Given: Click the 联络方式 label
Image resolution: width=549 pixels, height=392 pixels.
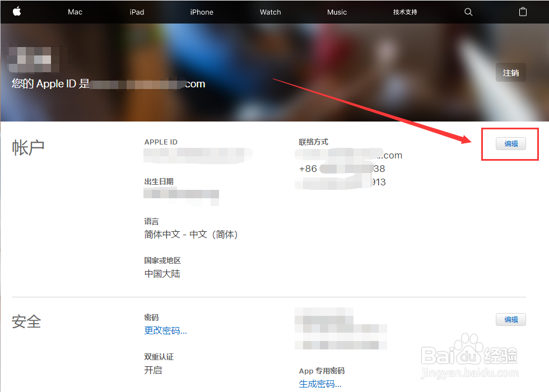Looking at the screenshot, I should click(x=314, y=142).
